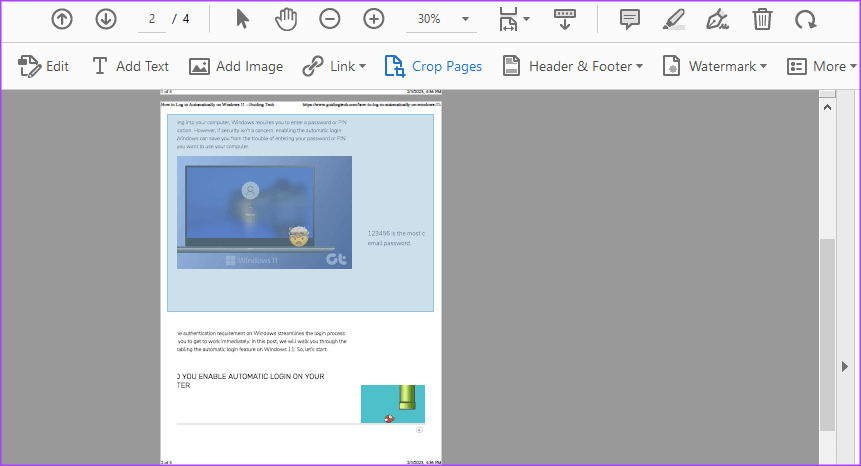Choose the Add Text tool
Screen dimensions: 861x466
130,66
